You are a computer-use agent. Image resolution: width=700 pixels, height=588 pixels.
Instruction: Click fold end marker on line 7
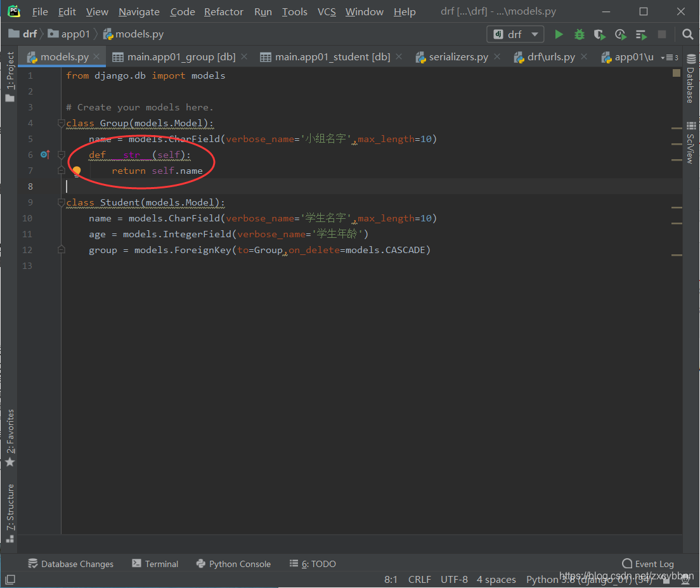pos(61,171)
